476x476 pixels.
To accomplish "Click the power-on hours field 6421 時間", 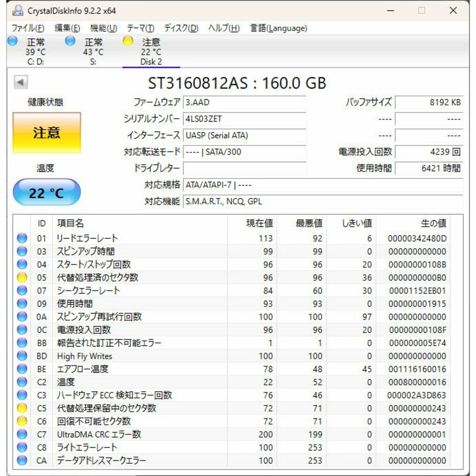I will [429, 168].
